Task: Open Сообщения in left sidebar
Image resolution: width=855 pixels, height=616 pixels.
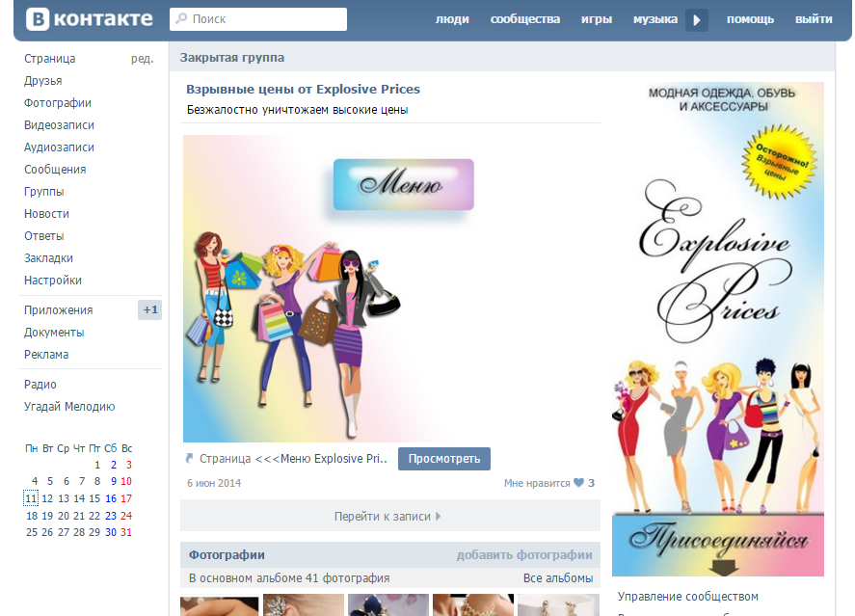Action: (55, 170)
